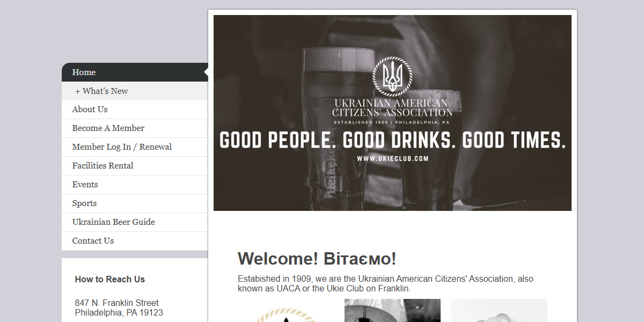Open the Become A Member page
This screenshot has height=322, width=644.
[135, 128]
